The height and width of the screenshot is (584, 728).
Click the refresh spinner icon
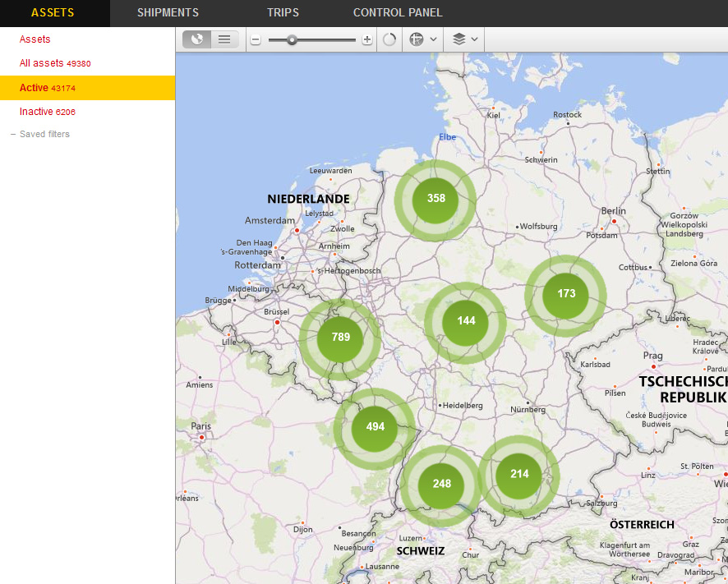(389, 39)
